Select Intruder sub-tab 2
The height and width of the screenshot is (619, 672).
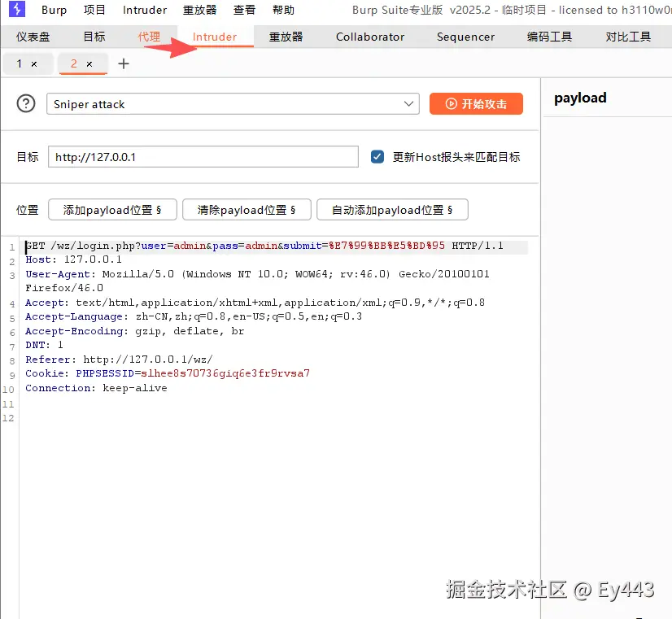(74, 63)
